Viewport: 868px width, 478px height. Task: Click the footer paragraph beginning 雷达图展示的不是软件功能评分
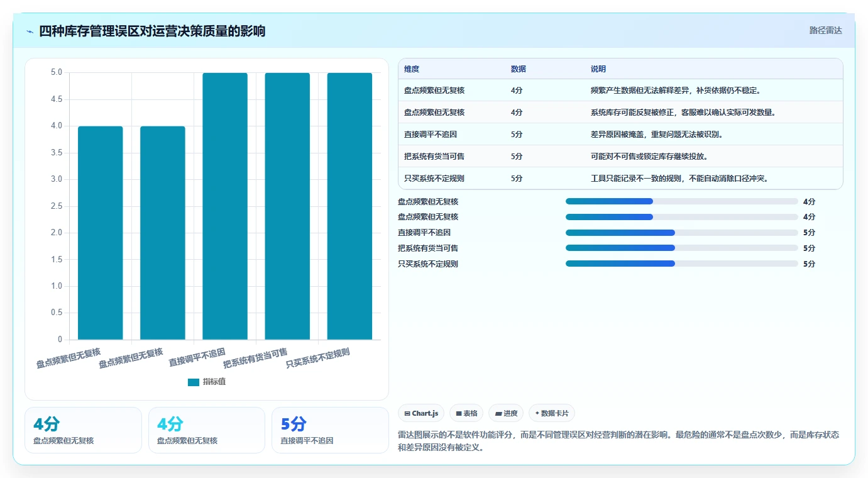point(618,442)
